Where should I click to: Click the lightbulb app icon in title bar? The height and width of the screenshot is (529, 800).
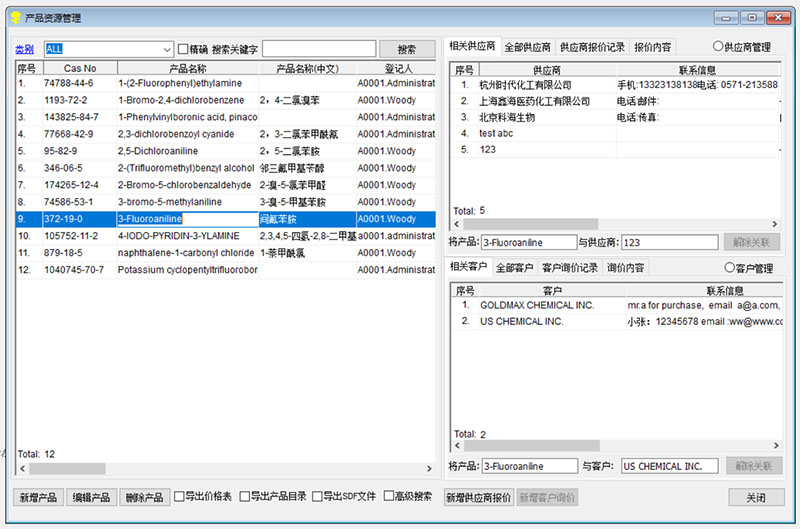pos(16,18)
